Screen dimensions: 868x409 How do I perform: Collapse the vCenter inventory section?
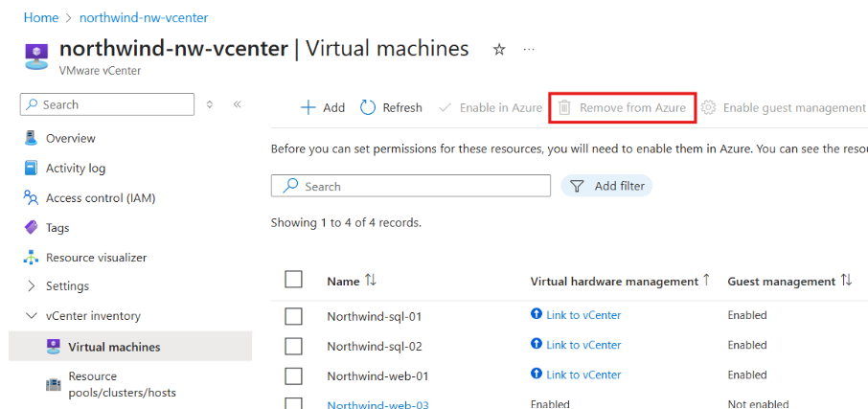coord(32,316)
